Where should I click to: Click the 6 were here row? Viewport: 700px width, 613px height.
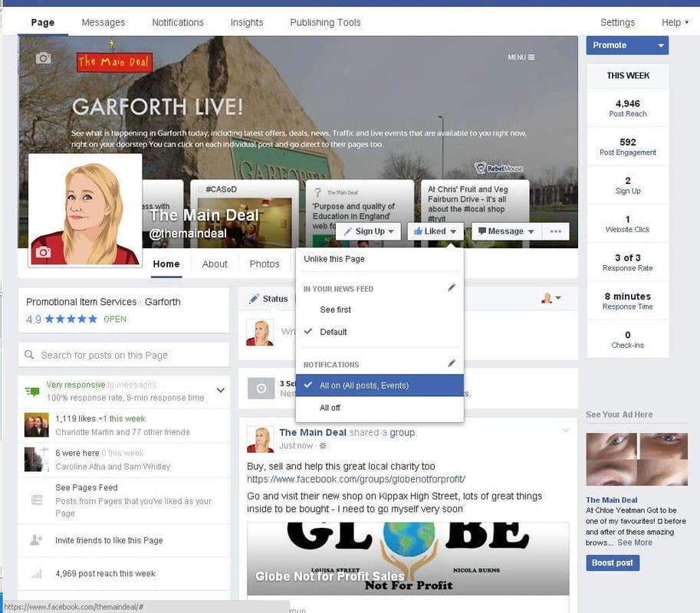click(x=123, y=460)
